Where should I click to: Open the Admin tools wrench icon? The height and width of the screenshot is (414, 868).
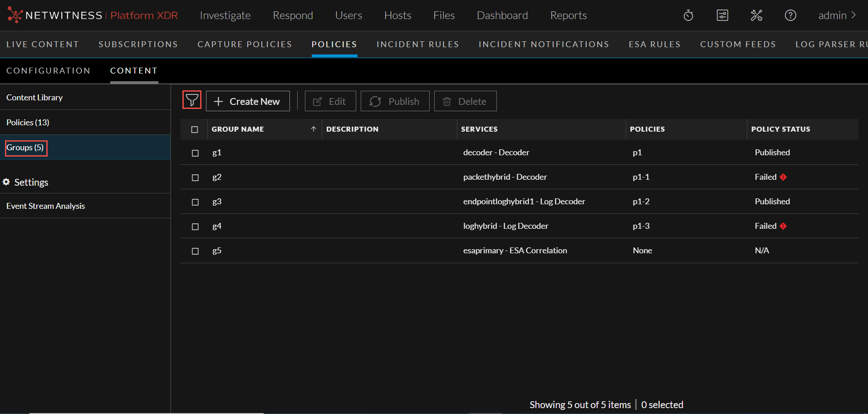pos(756,15)
